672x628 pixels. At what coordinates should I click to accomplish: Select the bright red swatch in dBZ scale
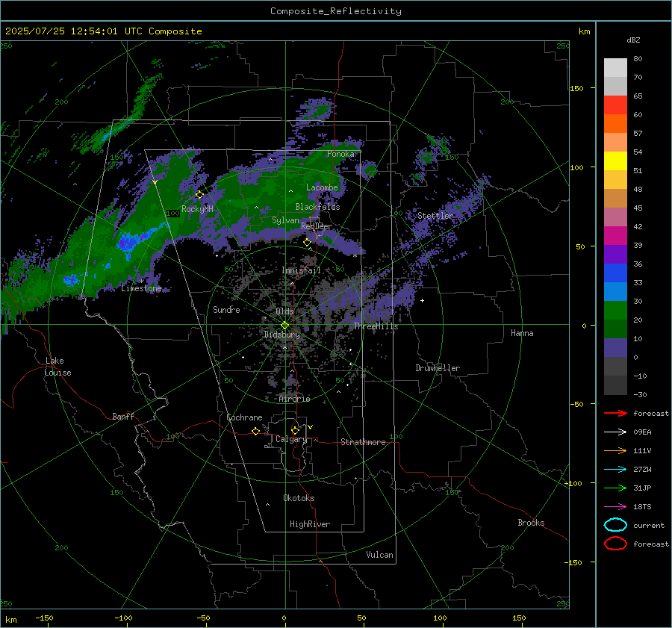click(615, 105)
